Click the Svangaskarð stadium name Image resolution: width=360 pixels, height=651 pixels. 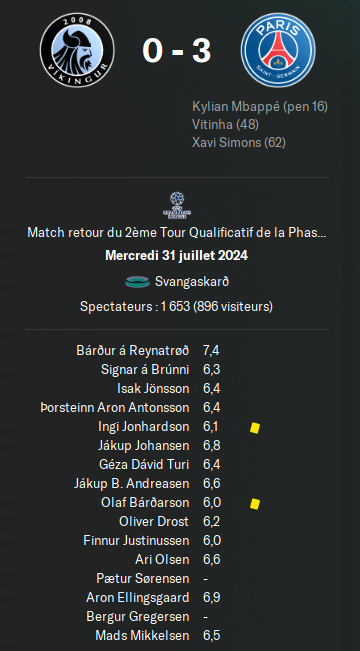pyautogui.click(x=192, y=282)
